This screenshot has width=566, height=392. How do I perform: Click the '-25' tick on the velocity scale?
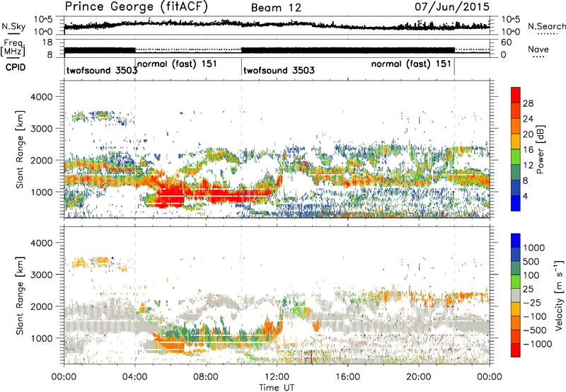click(533, 303)
